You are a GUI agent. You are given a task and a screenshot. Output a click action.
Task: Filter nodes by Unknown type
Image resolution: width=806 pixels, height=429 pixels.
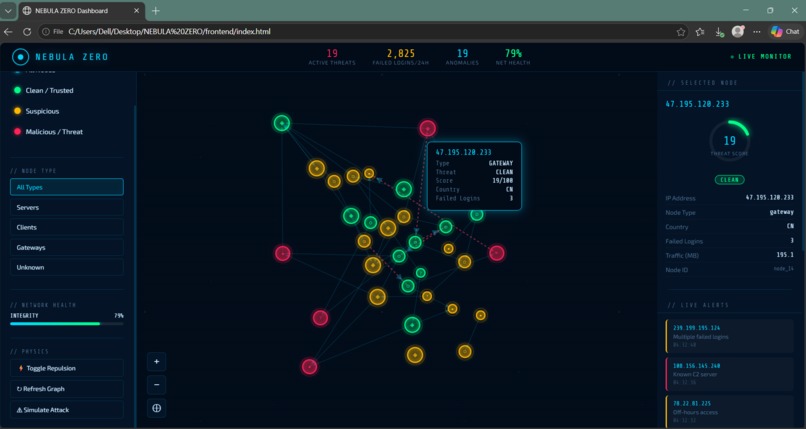click(x=67, y=267)
